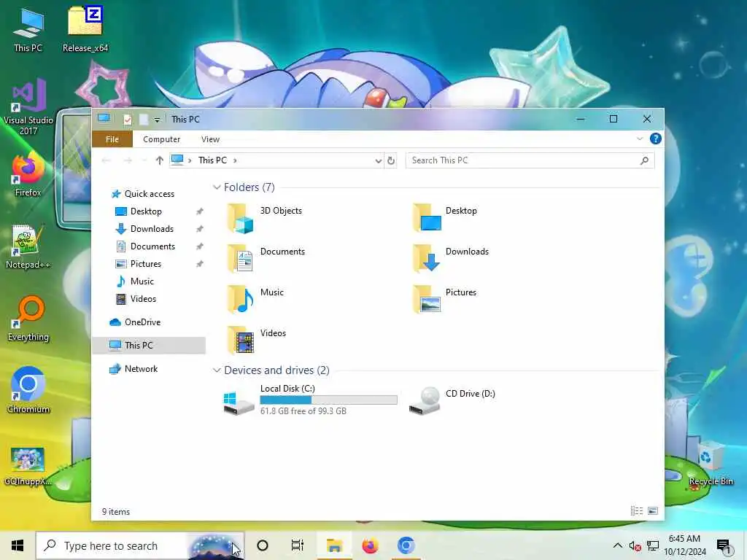Select Network in navigation pane
747x560 pixels.
(141, 369)
